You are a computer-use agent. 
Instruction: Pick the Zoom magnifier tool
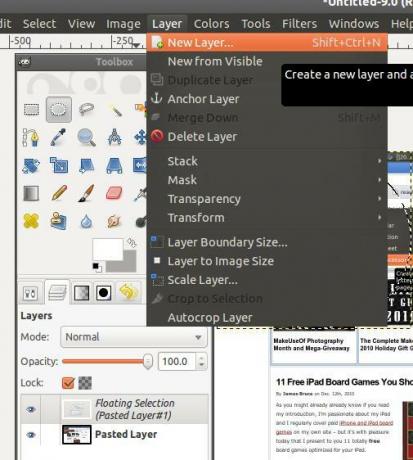(87, 137)
